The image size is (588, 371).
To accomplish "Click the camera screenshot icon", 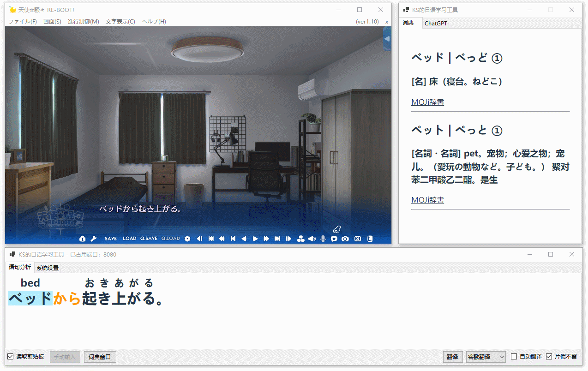I will coord(345,239).
